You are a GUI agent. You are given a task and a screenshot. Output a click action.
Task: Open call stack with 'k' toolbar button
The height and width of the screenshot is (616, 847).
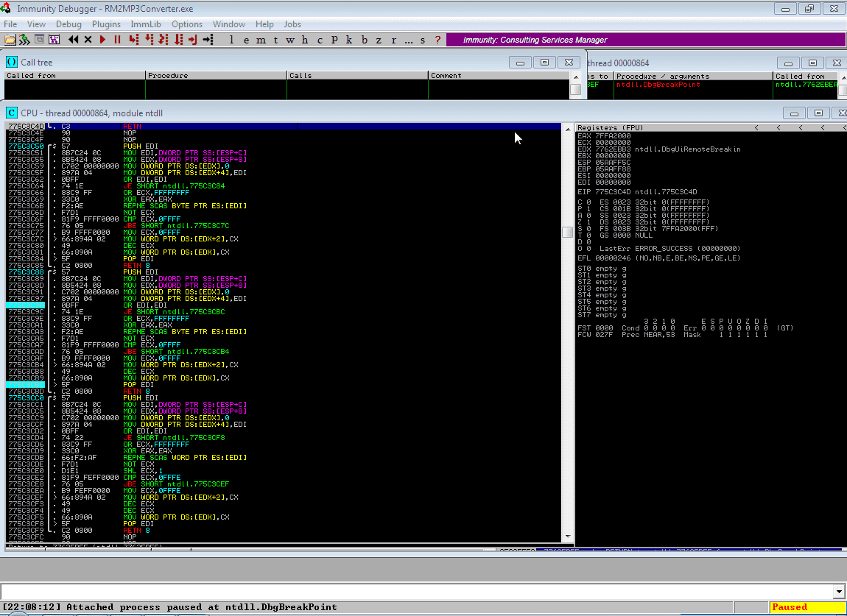[349, 40]
